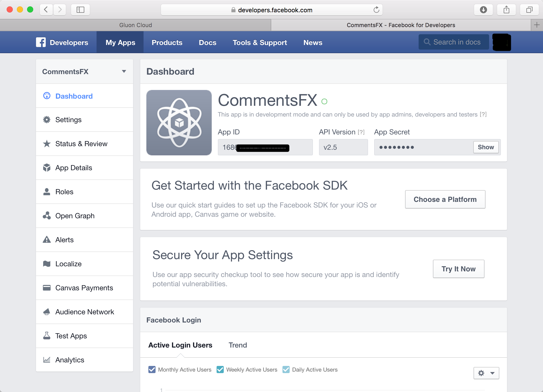Open Safari downloads icon
The height and width of the screenshot is (392, 543).
(483, 10)
